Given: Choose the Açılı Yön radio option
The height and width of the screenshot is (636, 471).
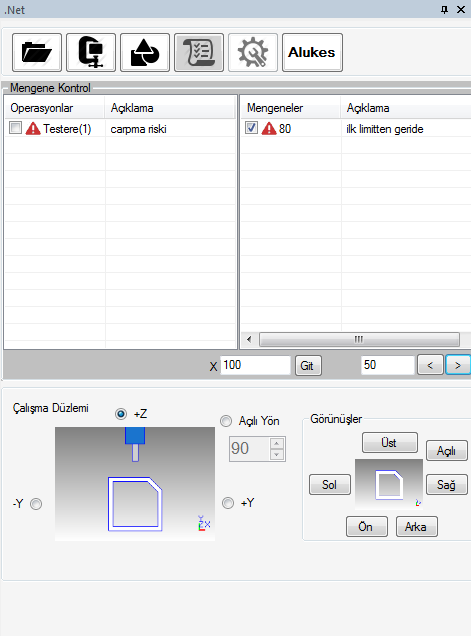Looking at the screenshot, I should (226, 421).
